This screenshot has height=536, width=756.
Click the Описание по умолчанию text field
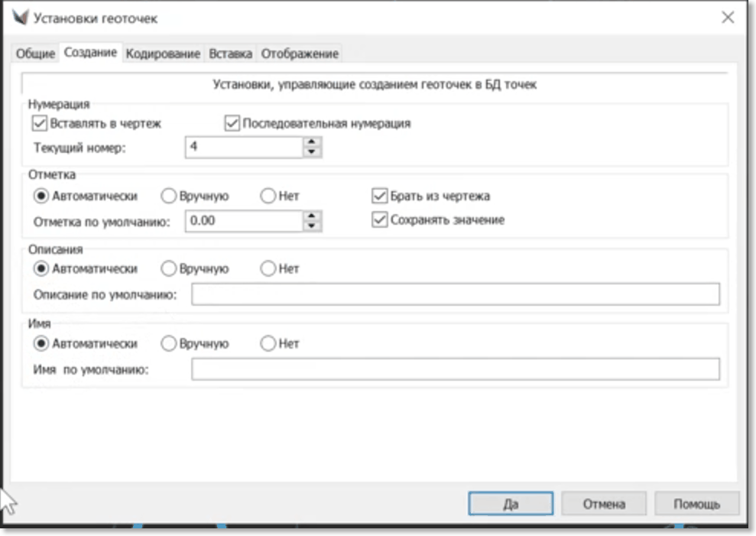(x=455, y=294)
